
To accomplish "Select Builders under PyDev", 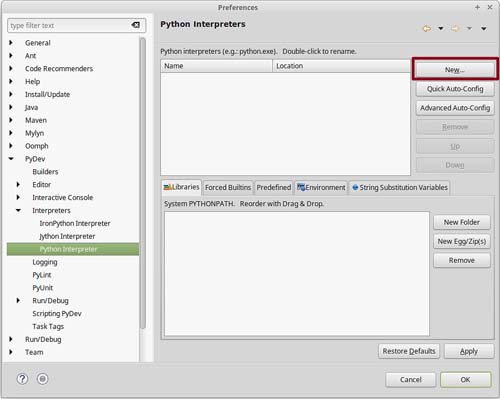I will pos(45,172).
